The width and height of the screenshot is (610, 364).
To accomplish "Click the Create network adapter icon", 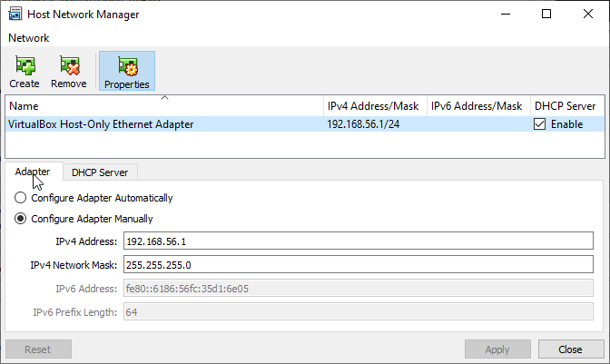I will (25, 65).
